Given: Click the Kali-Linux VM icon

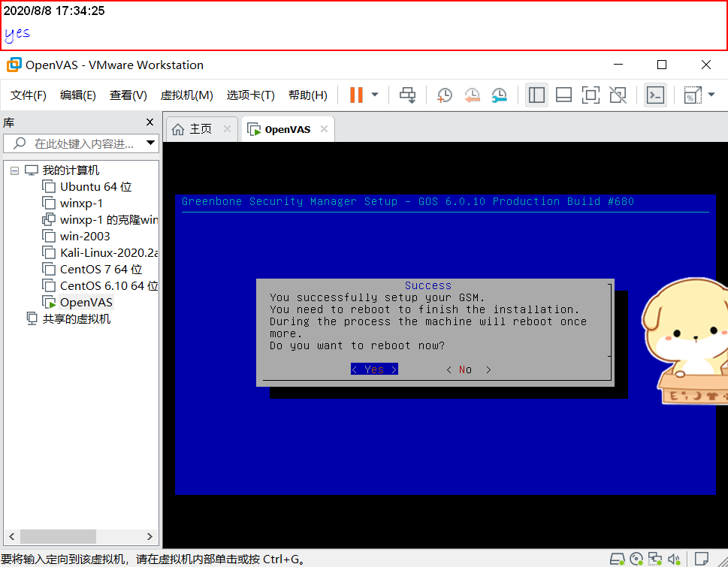Looking at the screenshot, I should pos(49,253).
